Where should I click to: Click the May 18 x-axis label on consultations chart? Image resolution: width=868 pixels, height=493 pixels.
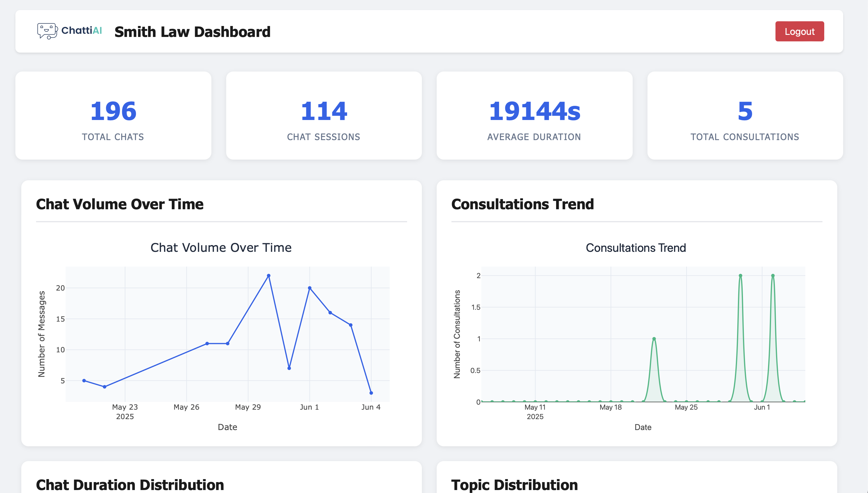coord(610,407)
